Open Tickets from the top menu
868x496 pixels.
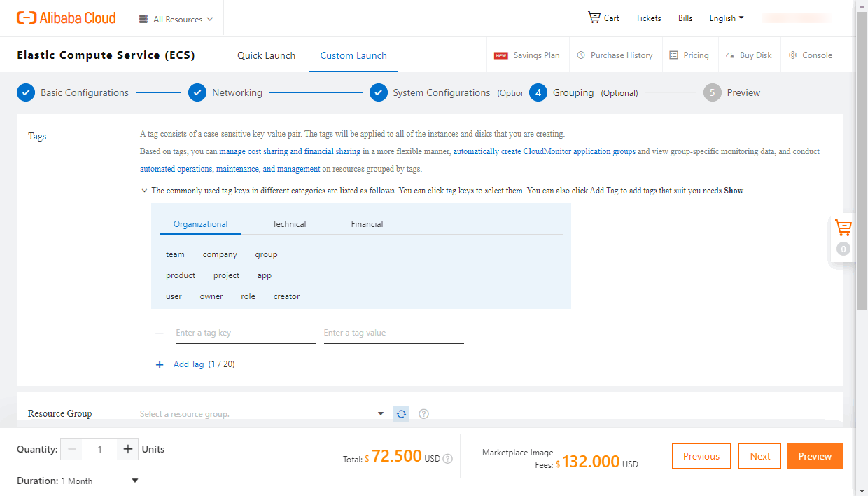pyautogui.click(x=647, y=18)
